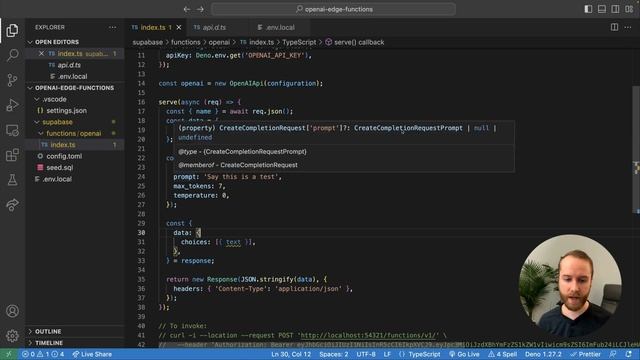Click the supabase breadcrumb
The height and width of the screenshot is (360, 640).
point(147,42)
